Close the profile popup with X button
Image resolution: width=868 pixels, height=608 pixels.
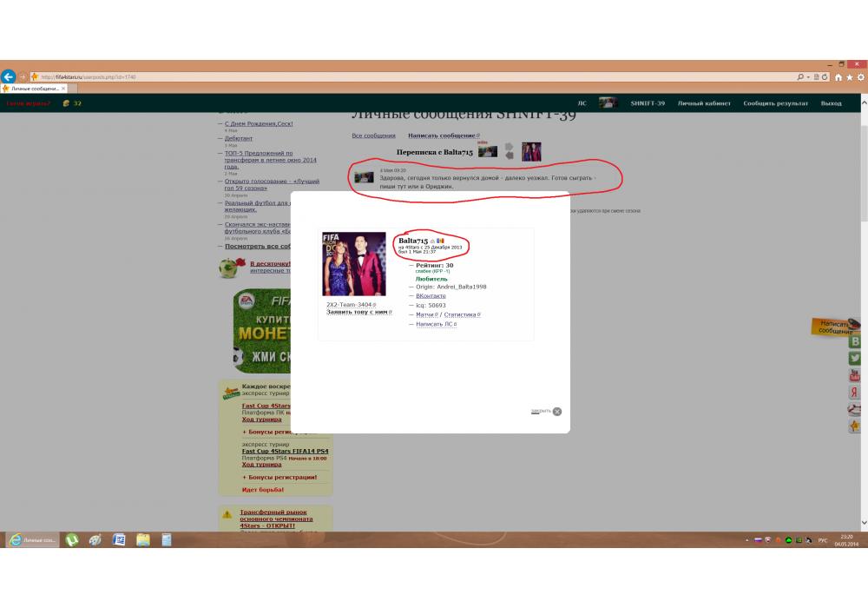point(557,412)
